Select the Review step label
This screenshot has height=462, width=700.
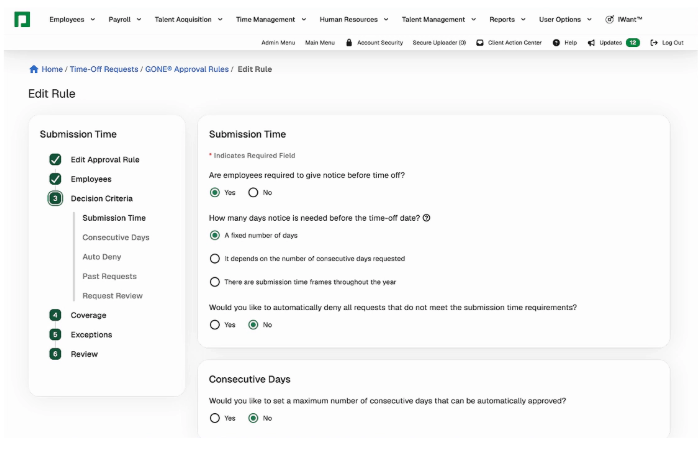(x=84, y=354)
